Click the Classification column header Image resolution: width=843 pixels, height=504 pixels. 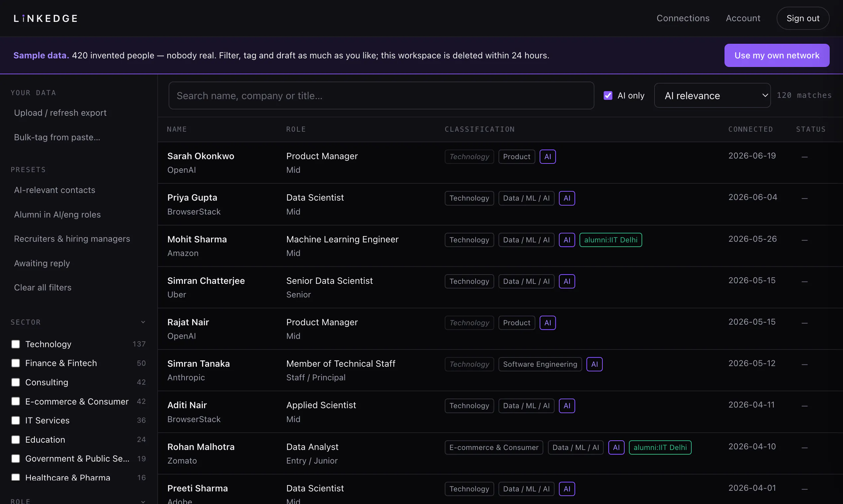[x=480, y=129]
